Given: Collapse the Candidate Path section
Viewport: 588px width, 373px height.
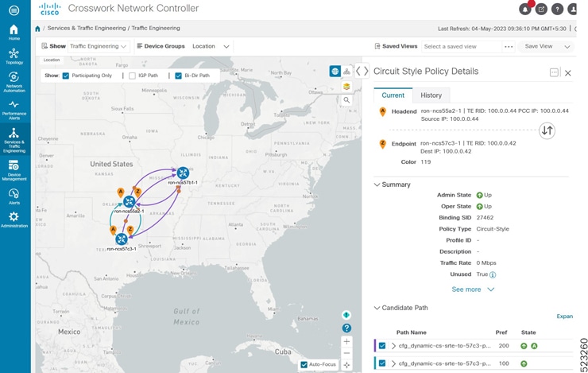Looking at the screenshot, I should (x=377, y=308).
